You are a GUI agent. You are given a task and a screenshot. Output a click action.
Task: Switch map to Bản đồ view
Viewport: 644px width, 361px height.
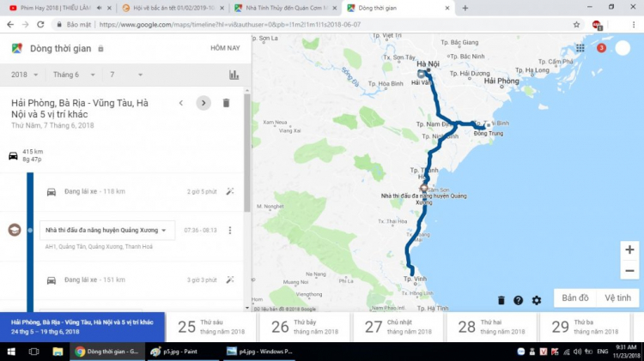575,298
